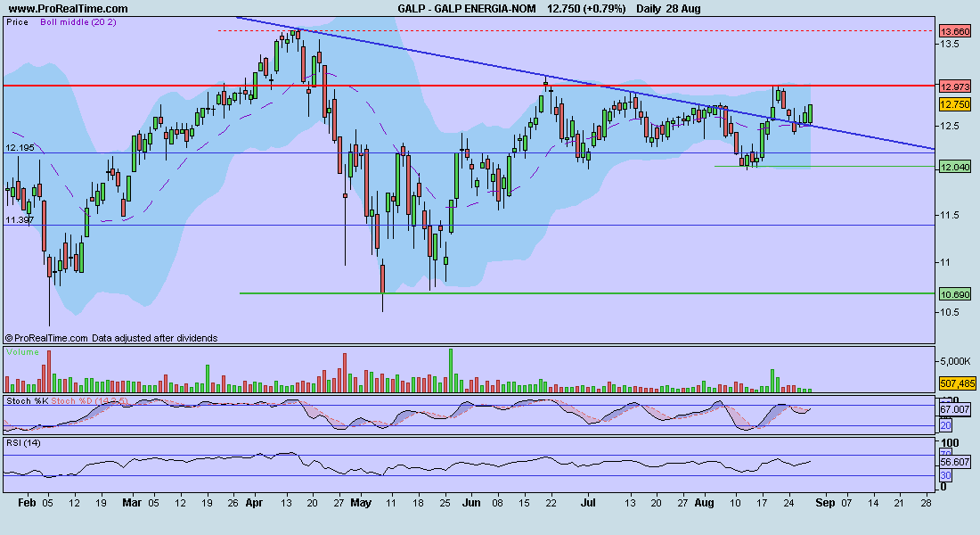Image resolution: width=980 pixels, height=535 pixels.
Task: Click the www.ProRealTime.com header text
Action: click(x=68, y=9)
